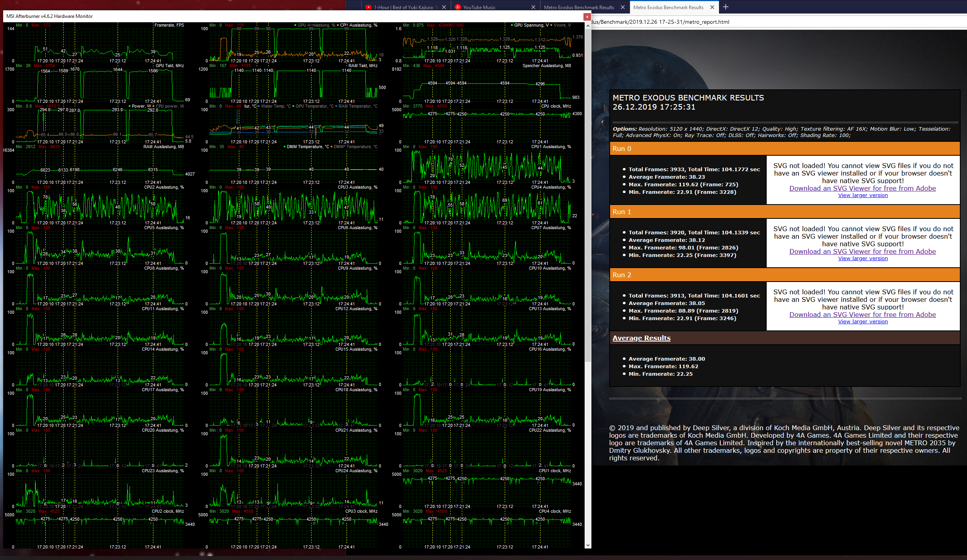The image size is (967, 560).
Task: Click the Average Results heading link
Action: coord(641,338)
